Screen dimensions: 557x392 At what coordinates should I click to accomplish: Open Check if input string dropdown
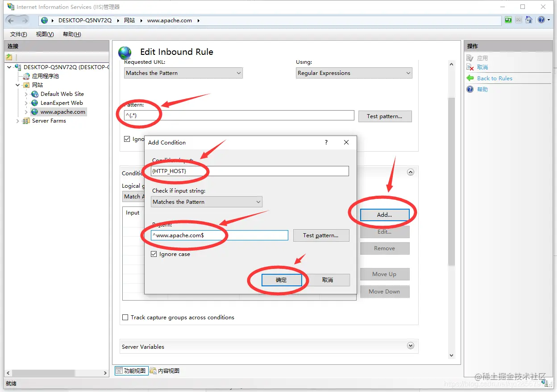coord(207,202)
